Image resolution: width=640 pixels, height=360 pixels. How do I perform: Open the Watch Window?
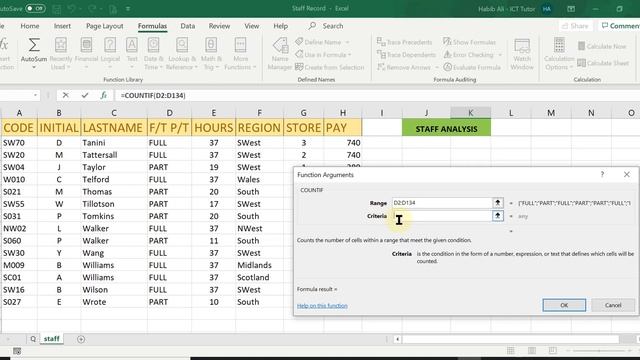coord(522,54)
